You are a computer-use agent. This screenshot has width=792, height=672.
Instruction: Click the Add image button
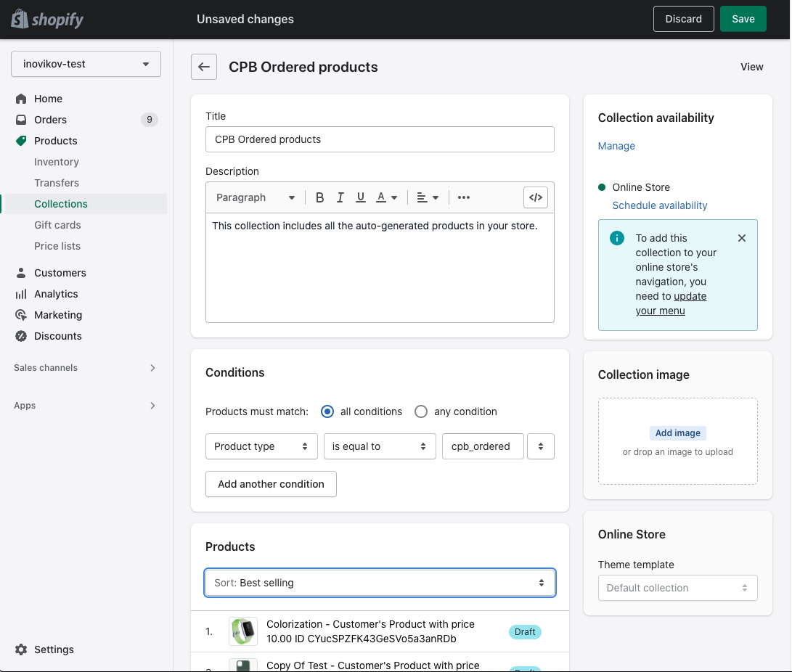pyautogui.click(x=678, y=433)
